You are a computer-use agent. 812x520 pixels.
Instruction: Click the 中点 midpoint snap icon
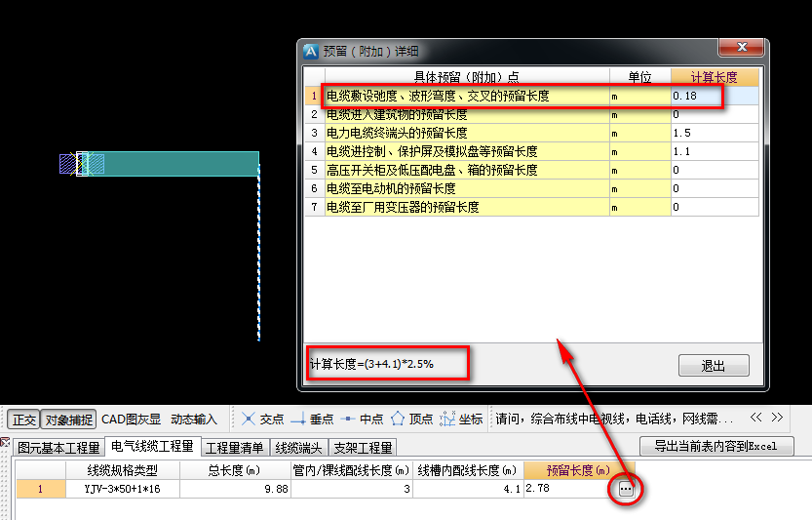(349, 419)
